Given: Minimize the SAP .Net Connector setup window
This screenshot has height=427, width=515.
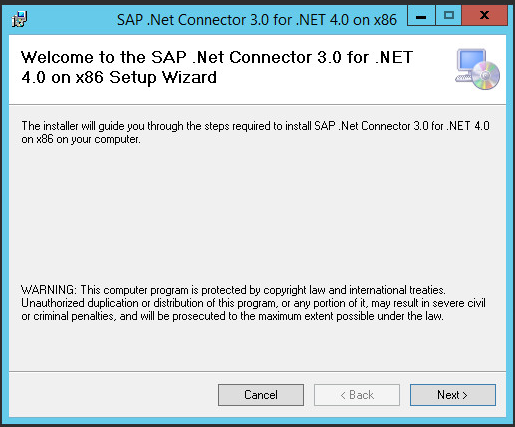Looking at the screenshot, I should pyautogui.click(x=421, y=16).
